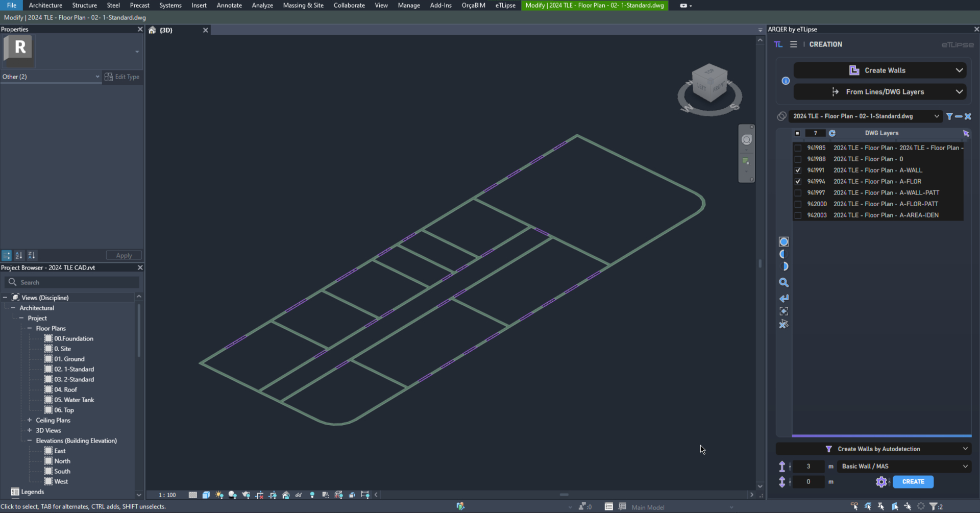Click the pick-selection cursor icon in DWG Layers header

coord(966,133)
